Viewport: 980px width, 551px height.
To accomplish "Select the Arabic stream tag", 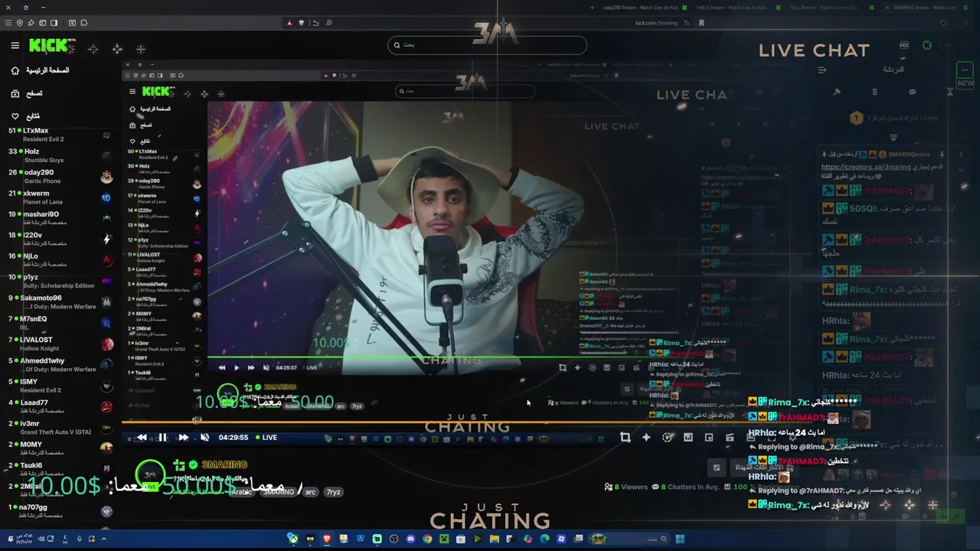I will (x=241, y=492).
